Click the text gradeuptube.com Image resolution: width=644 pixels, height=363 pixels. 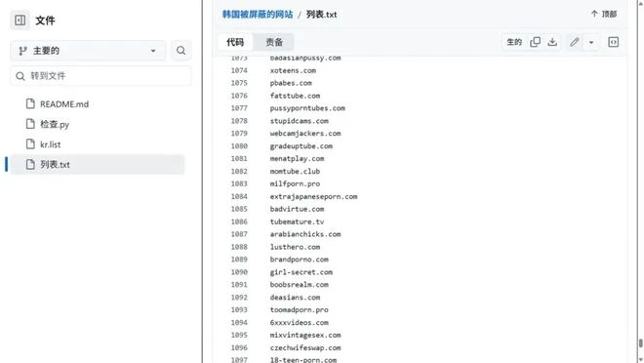tap(302, 146)
